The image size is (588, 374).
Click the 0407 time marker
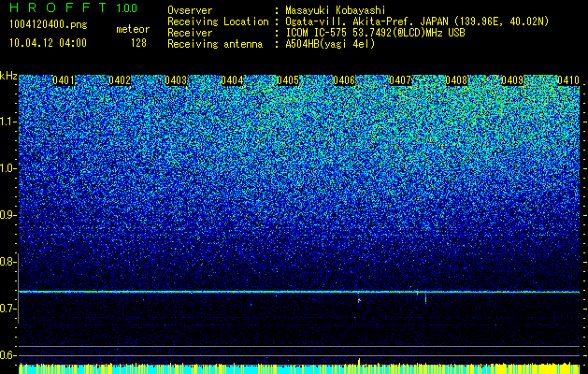(400, 80)
